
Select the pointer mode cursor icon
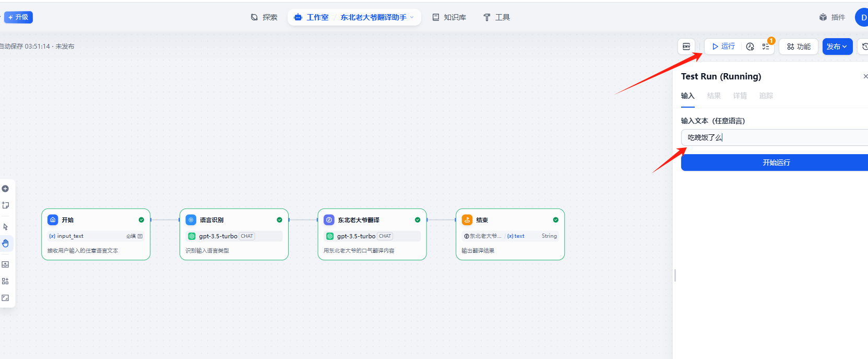point(5,227)
